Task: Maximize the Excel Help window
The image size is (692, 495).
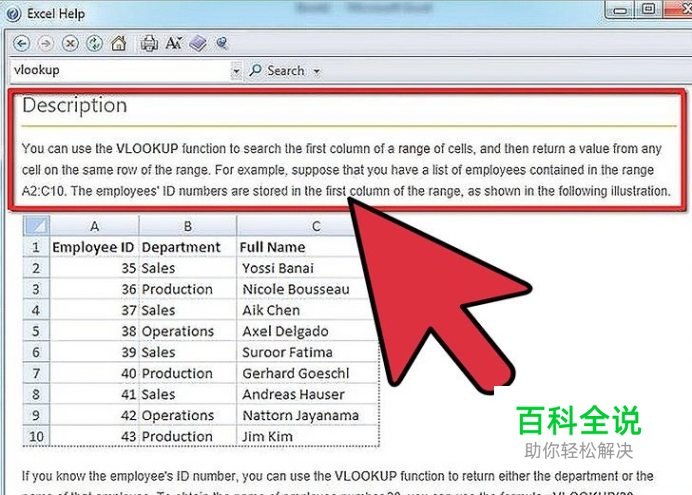Action: point(648,9)
